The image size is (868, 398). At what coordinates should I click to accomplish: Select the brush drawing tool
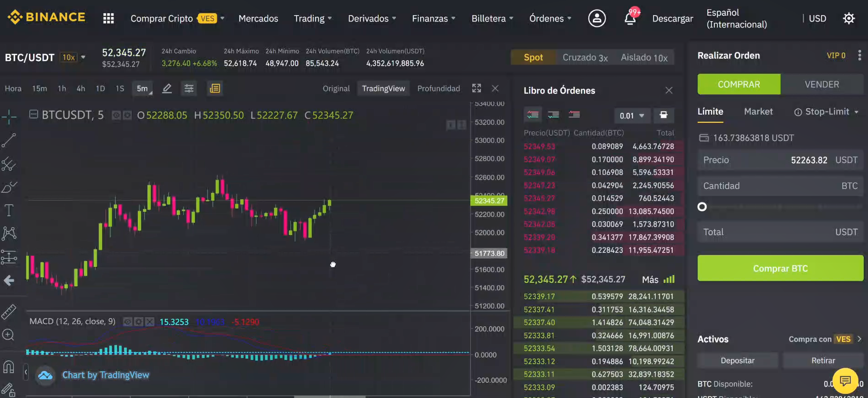coord(9,187)
